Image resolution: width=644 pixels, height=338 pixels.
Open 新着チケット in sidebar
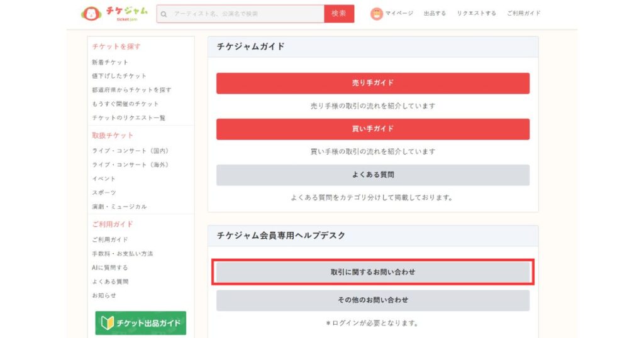[x=110, y=62]
